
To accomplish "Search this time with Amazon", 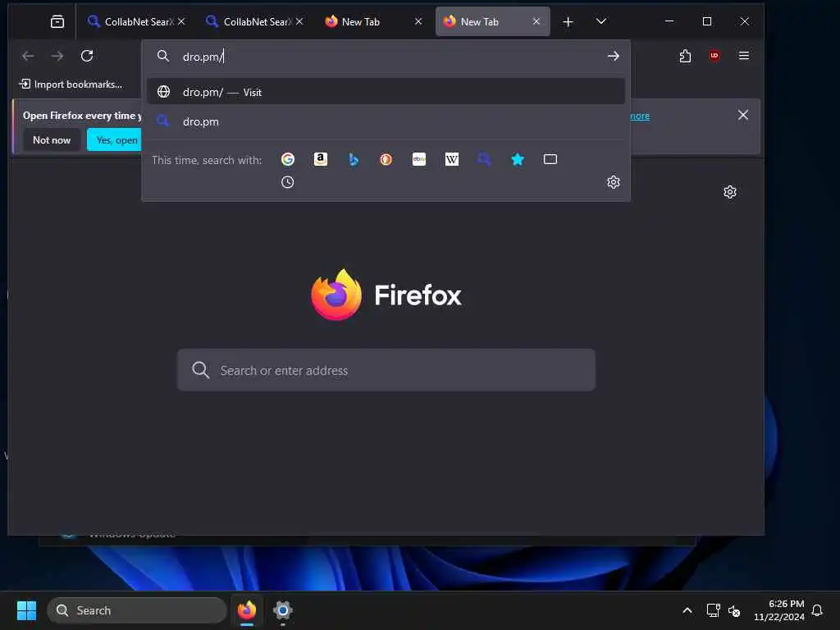I will [321, 159].
